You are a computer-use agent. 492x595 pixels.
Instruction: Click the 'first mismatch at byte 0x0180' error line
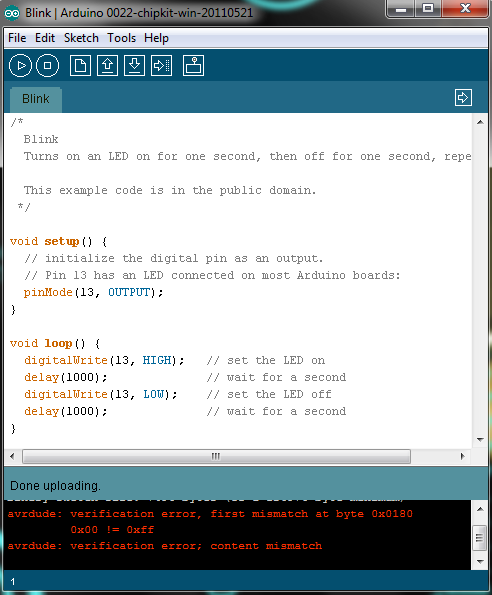pos(210,514)
